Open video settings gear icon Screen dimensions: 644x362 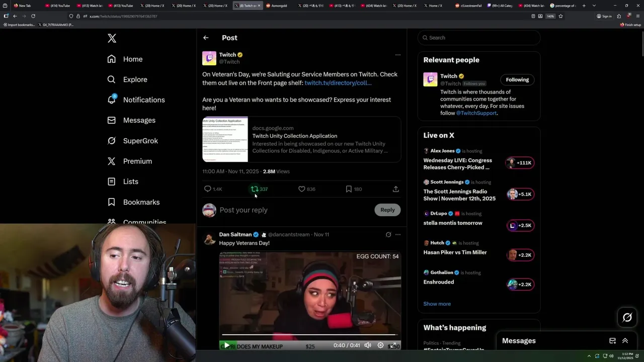[x=380, y=345]
